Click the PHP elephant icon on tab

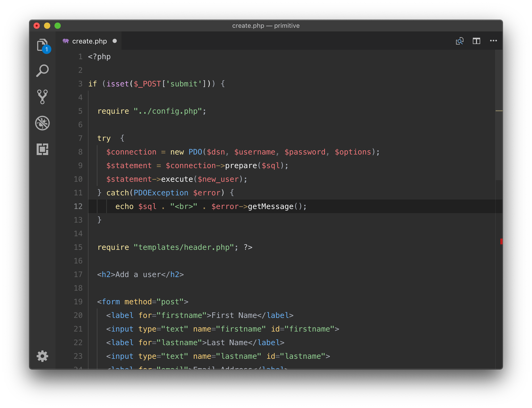pyautogui.click(x=66, y=41)
